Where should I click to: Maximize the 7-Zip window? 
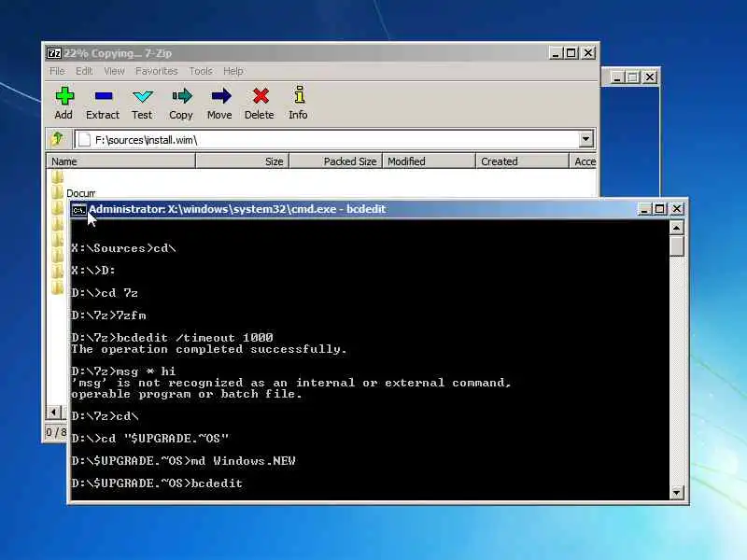click(x=571, y=53)
